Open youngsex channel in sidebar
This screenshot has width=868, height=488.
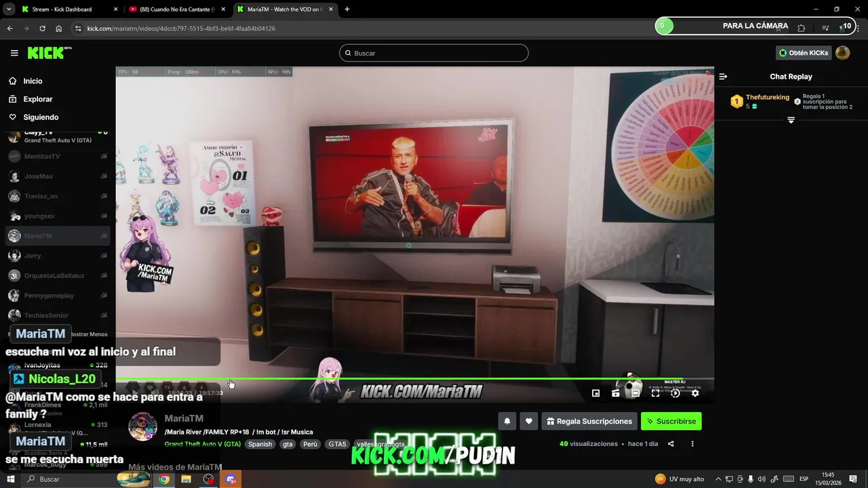pos(58,216)
